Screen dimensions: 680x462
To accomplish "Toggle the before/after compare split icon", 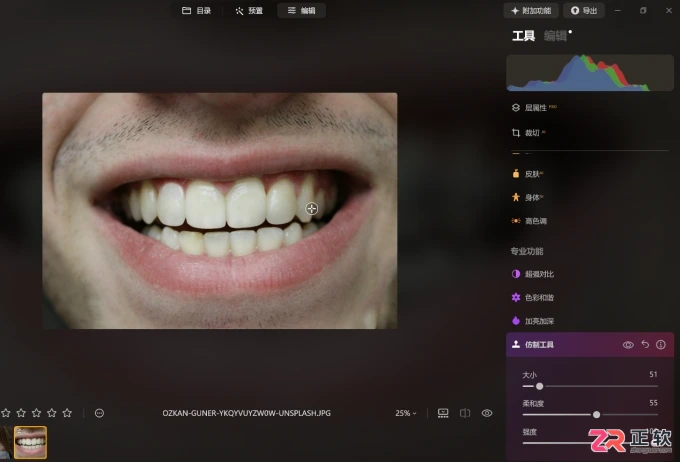I will tap(465, 413).
